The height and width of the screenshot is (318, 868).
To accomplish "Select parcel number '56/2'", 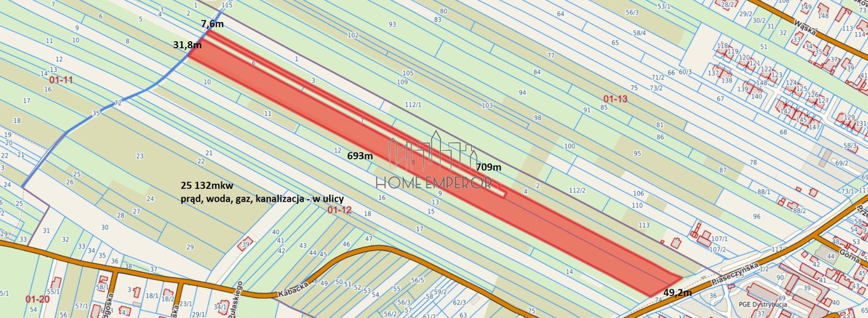I will (390, 314).
